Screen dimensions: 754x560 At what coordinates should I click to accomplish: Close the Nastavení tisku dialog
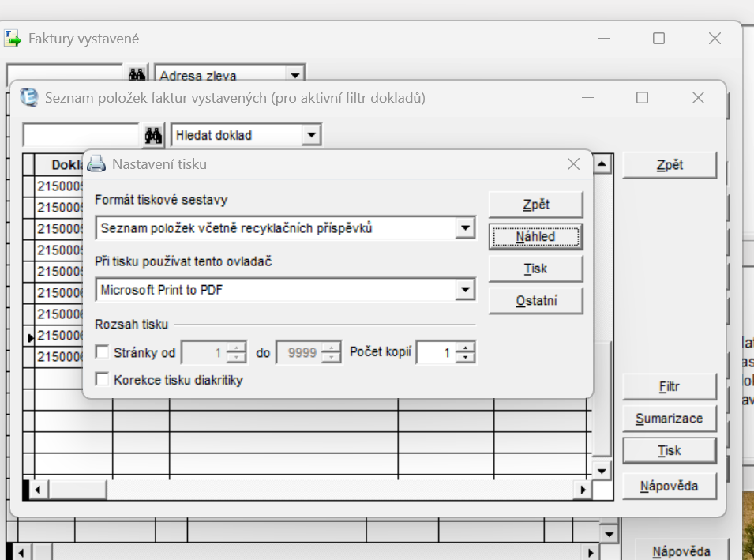click(x=573, y=164)
